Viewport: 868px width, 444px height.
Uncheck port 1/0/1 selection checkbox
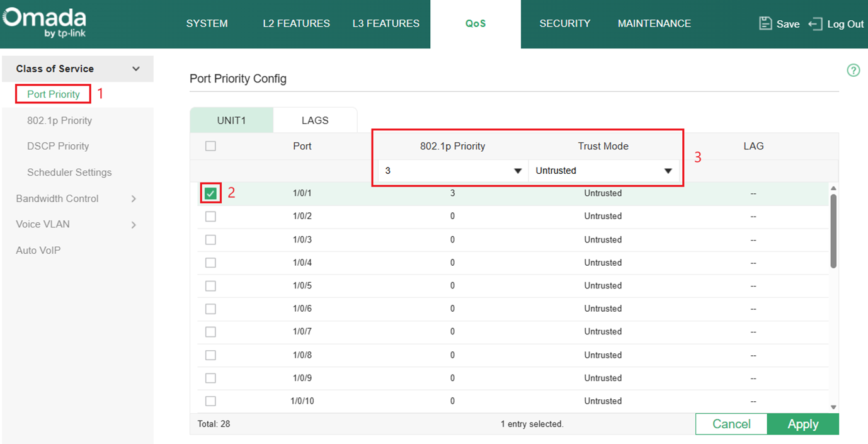[210, 193]
